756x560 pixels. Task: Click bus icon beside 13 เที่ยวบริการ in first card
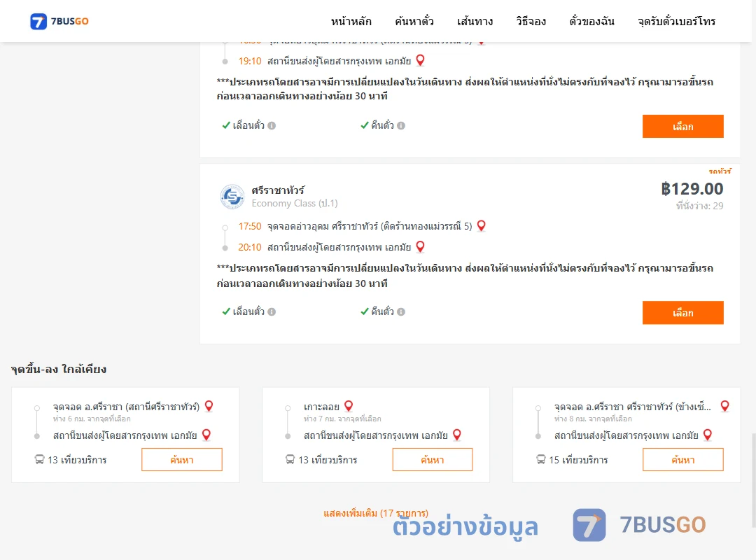(39, 460)
